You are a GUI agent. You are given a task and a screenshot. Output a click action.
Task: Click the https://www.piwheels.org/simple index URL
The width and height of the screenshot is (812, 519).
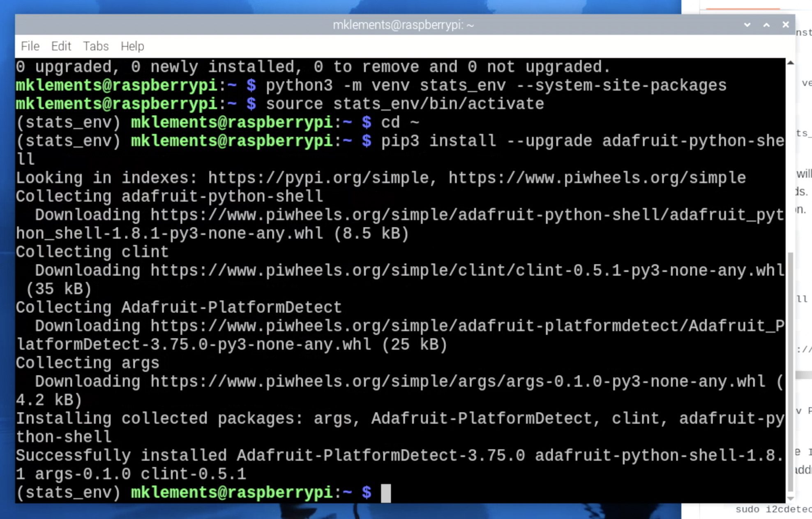pyautogui.click(x=597, y=178)
